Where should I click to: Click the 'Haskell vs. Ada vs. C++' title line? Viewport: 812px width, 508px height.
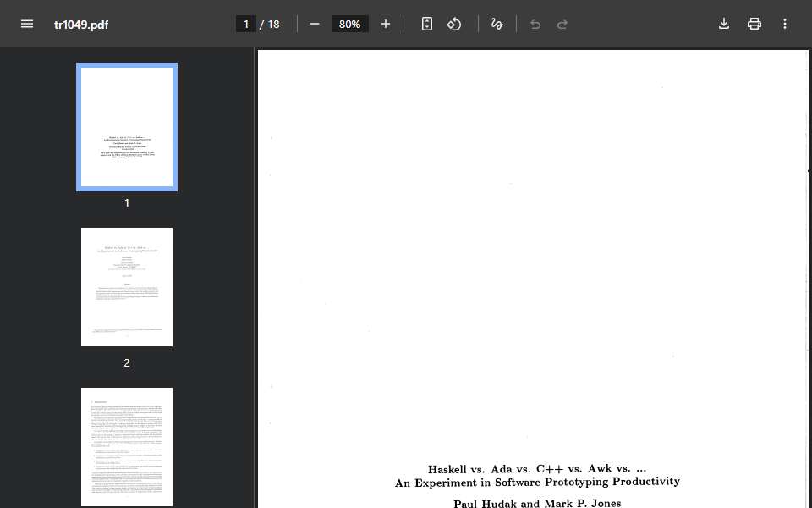(x=537, y=468)
